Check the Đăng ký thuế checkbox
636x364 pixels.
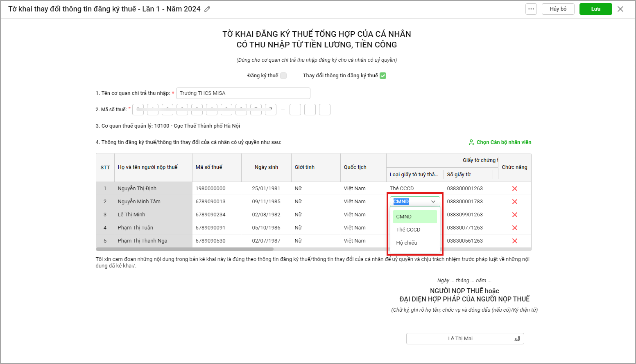(x=283, y=76)
